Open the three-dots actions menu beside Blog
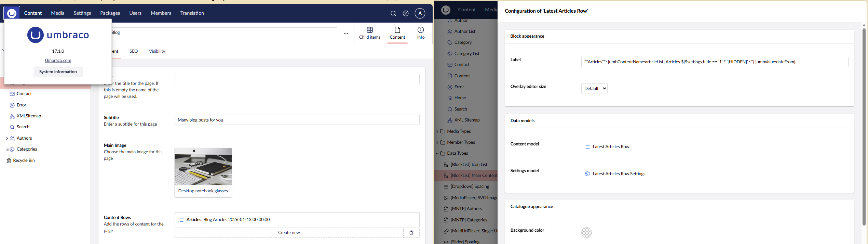This screenshot has width=868, height=244. click(x=346, y=33)
